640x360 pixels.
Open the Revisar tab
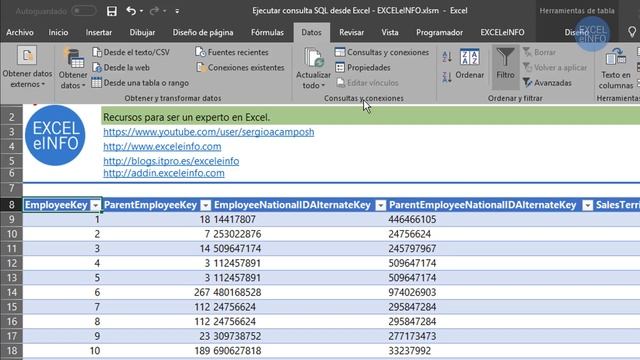[351, 32]
